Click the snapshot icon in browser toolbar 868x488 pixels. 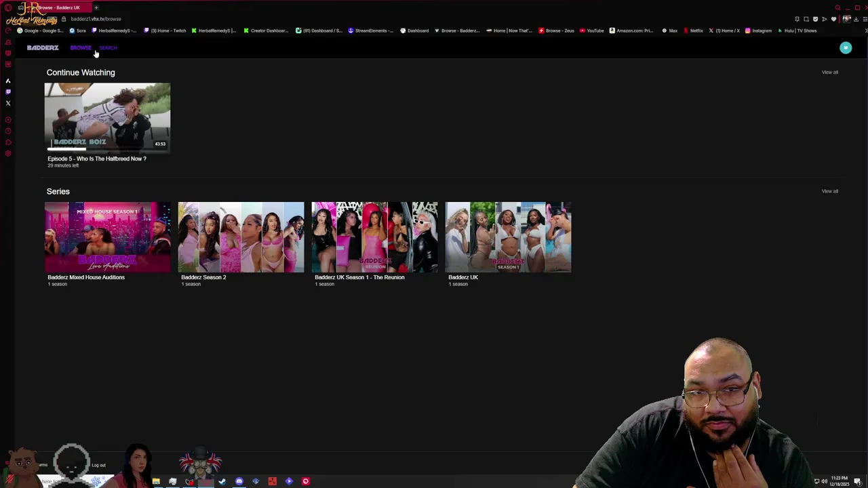(806, 19)
